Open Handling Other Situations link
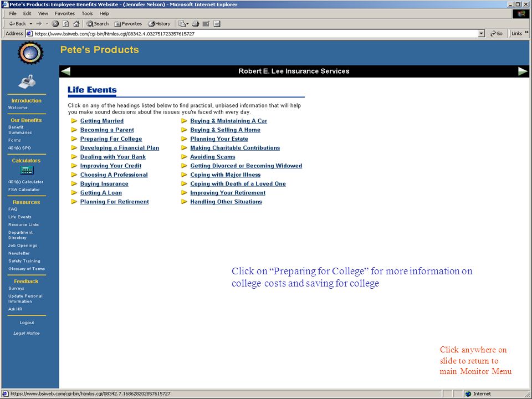Screen dimensions: 532x399 [x=226, y=202]
